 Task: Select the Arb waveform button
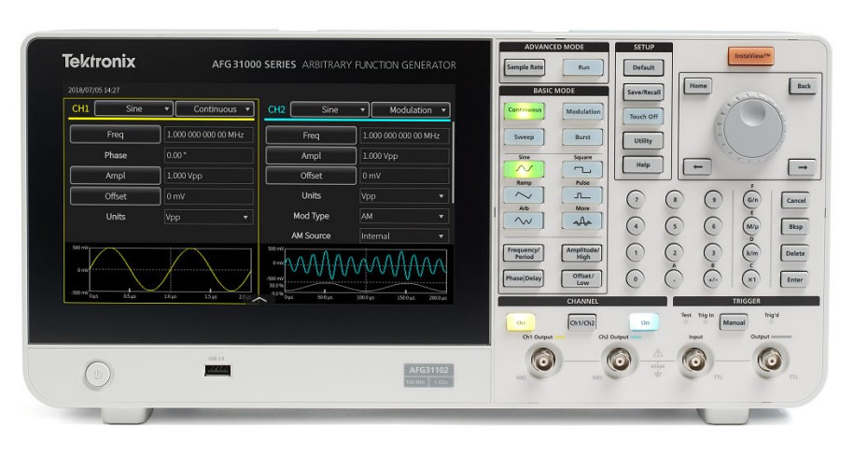point(523,220)
